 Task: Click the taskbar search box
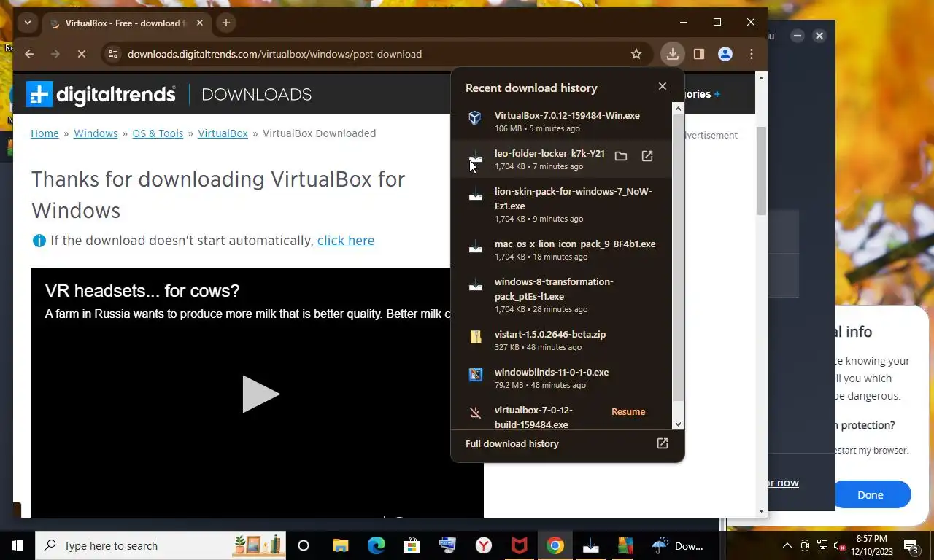[x=161, y=545]
